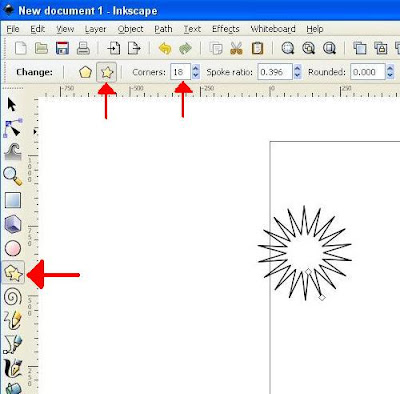This screenshot has height=394, width=400.
Task: Zoom to fit page icon
Action: point(329,48)
